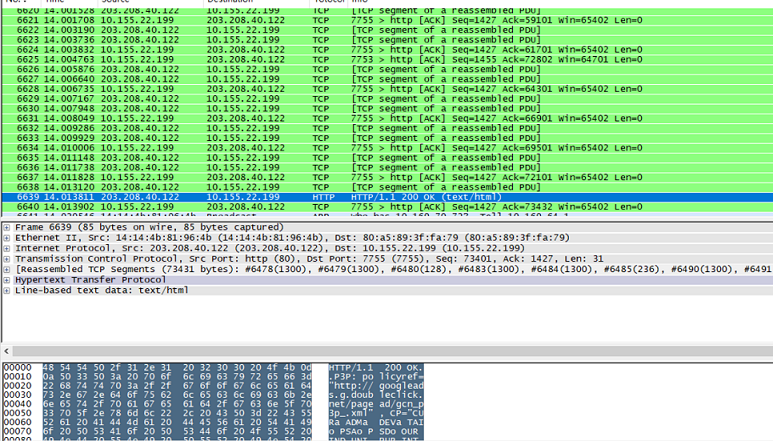The width and height of the screenshot is (773, 441).
Task: Select packet number 6636 row
Action: (x=387, y=168)
